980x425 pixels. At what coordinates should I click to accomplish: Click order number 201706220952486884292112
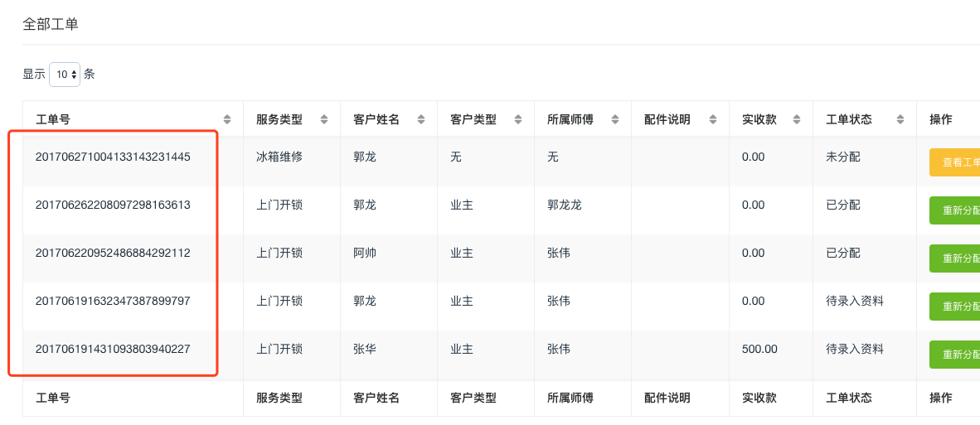tap(113, 253)
